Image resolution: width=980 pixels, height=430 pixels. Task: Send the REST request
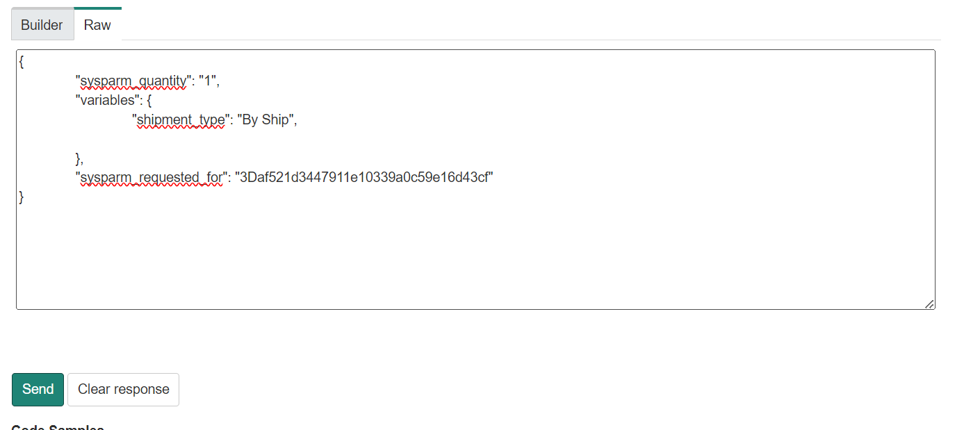pyautogui.click(x=38, y=389)
